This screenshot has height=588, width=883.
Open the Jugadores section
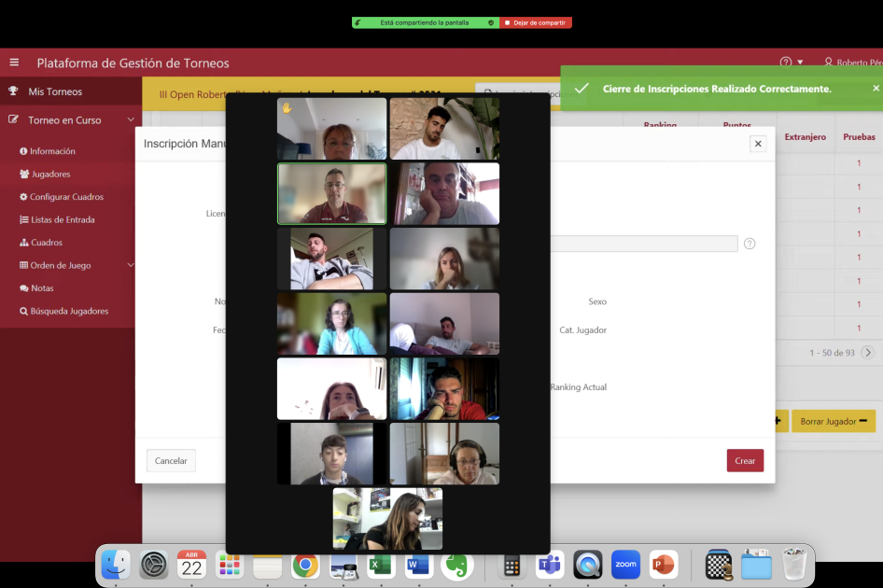click(x=50, y=174)
